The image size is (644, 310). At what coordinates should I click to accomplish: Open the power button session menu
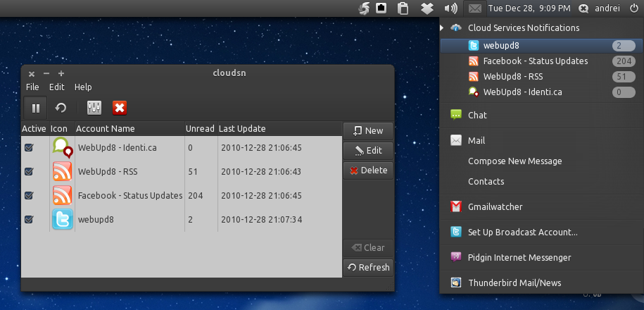(x=633, y=8)
